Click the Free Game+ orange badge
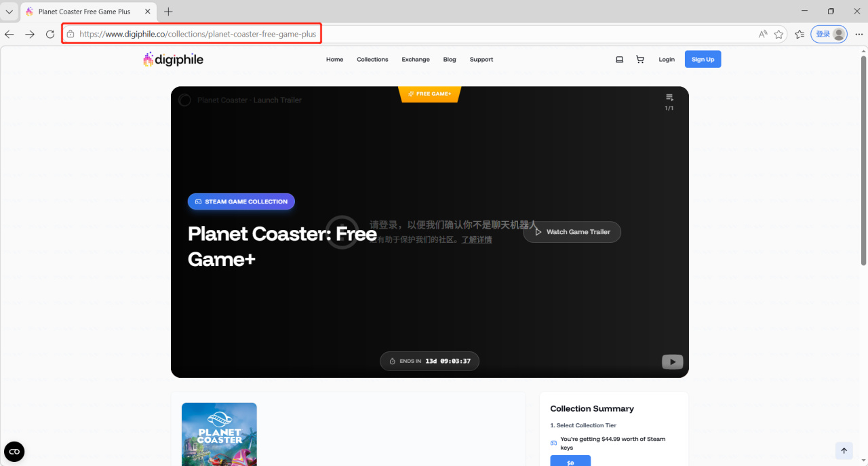 [430, 94]
